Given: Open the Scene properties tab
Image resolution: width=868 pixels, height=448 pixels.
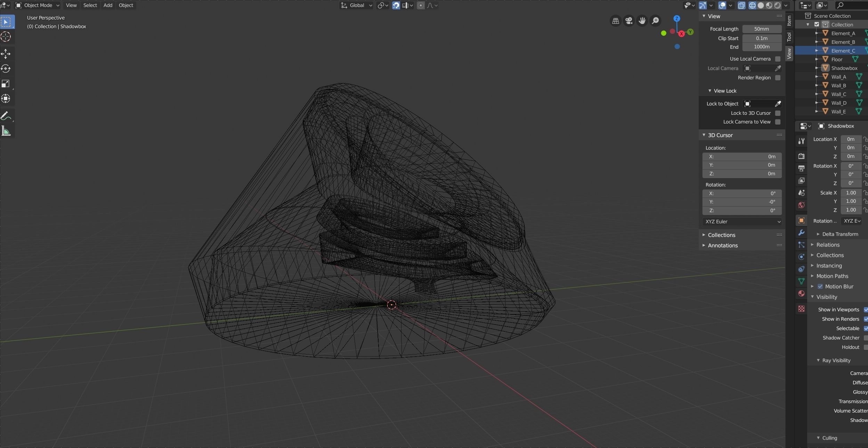Looking at the screenshot, I should (801, 193).
